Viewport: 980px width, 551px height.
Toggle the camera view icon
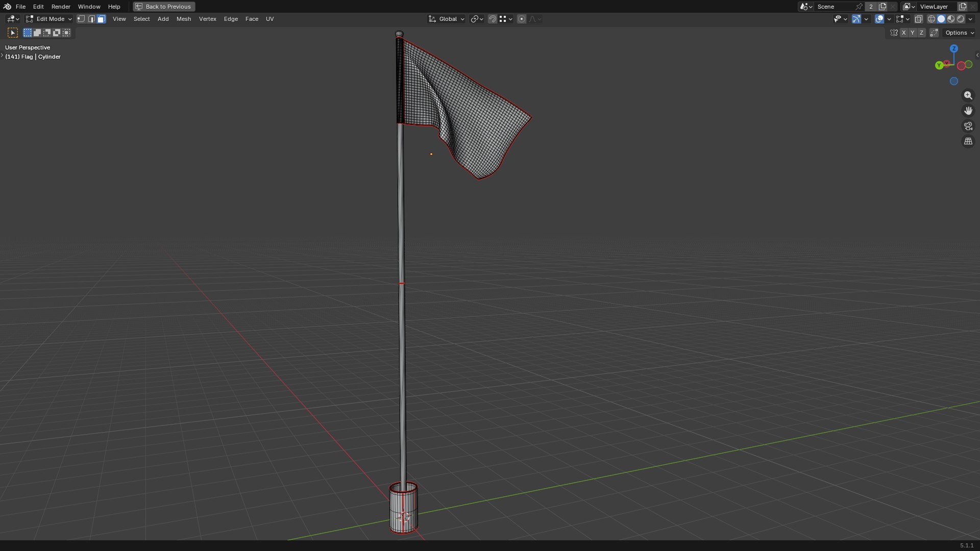pyautogui.click(x=968, y=126)
